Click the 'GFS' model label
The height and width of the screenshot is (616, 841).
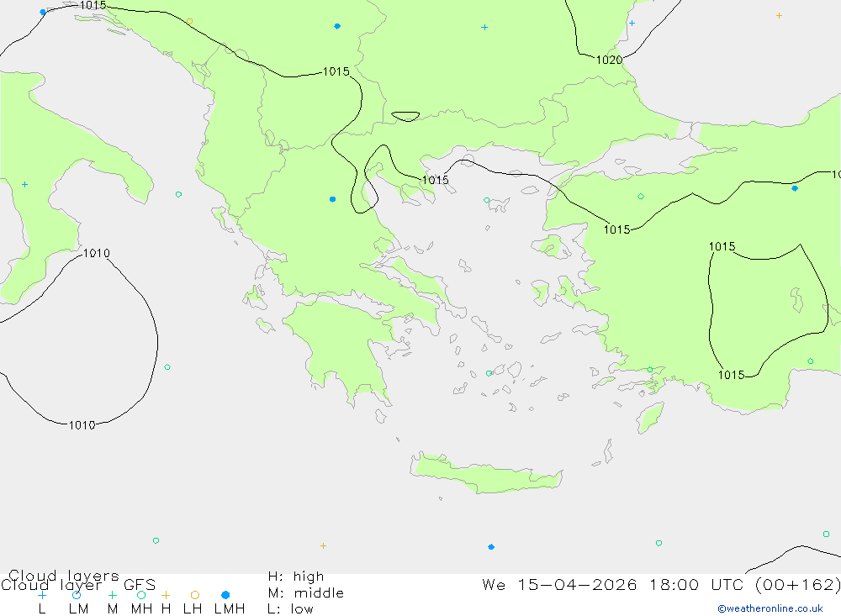click(140, 585)
